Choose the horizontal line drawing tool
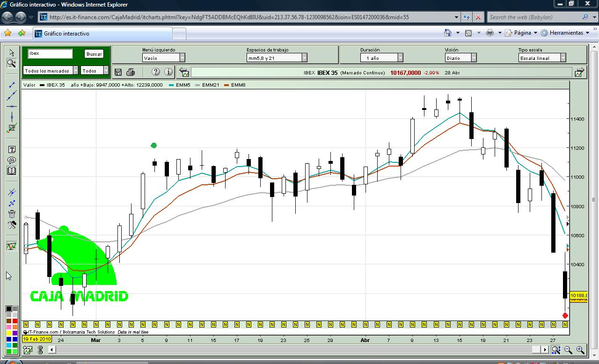This screenshot has height=364, width=599. tap(12, 107)
